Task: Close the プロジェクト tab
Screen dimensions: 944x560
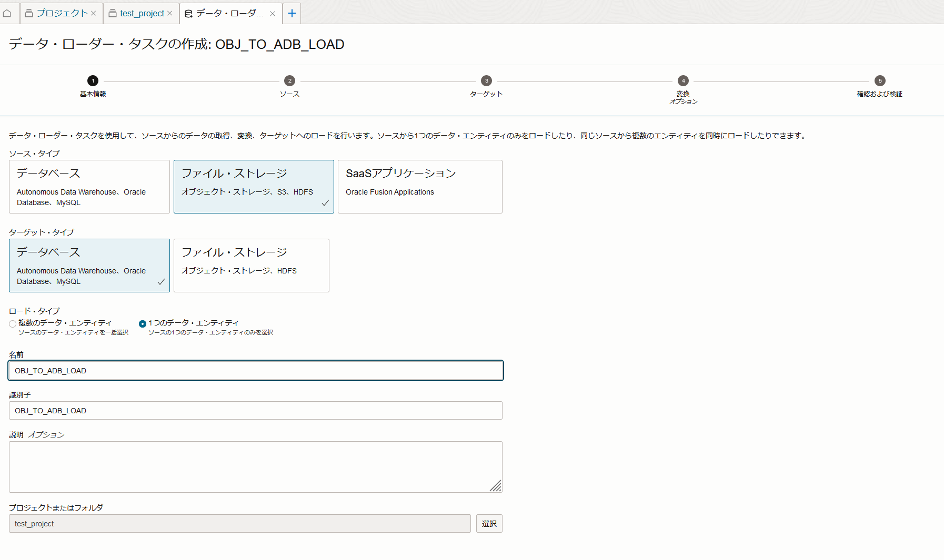Action: (x=93, y=13)
